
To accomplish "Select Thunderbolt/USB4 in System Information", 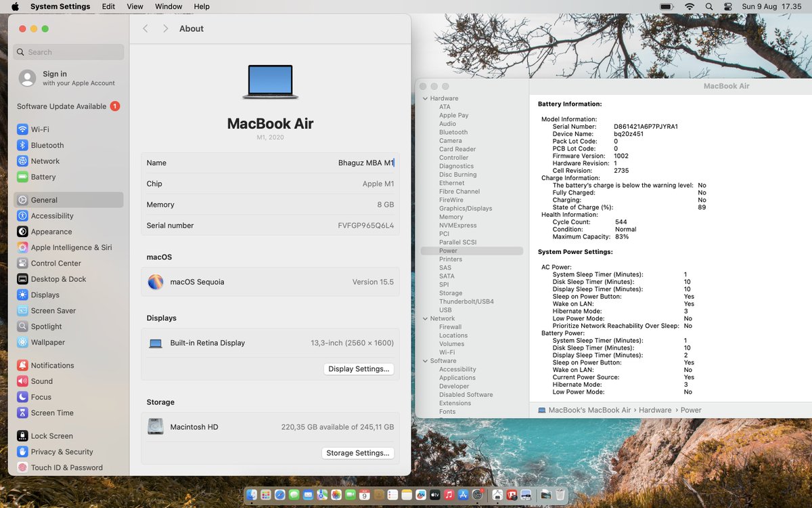I will [x=466, y=301].
